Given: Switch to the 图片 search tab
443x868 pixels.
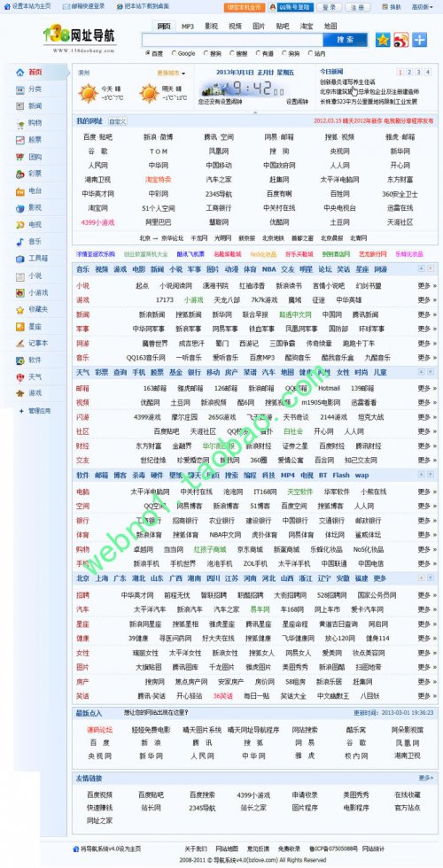Looking at the screenshot, I should coord(259,26).
